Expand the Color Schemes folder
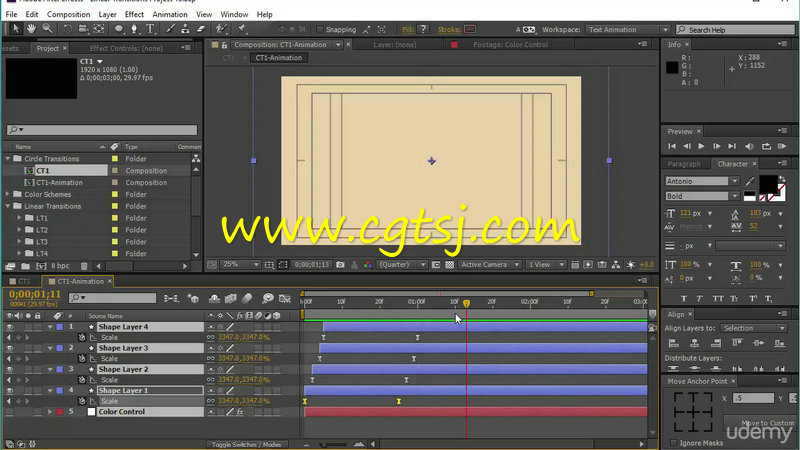Screen dimensions: 800x450 pyautogui.click(x=8, y=194)
